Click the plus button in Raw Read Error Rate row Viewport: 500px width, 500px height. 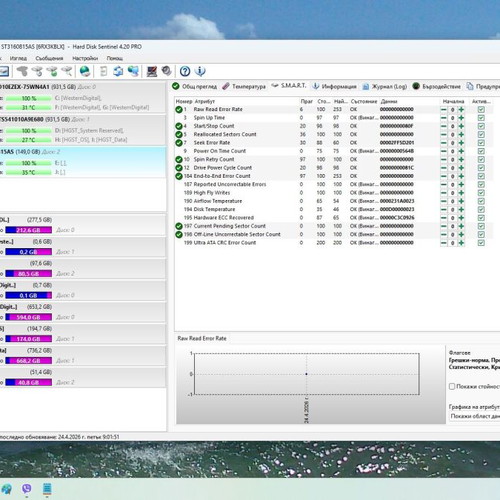coord(461,109)
